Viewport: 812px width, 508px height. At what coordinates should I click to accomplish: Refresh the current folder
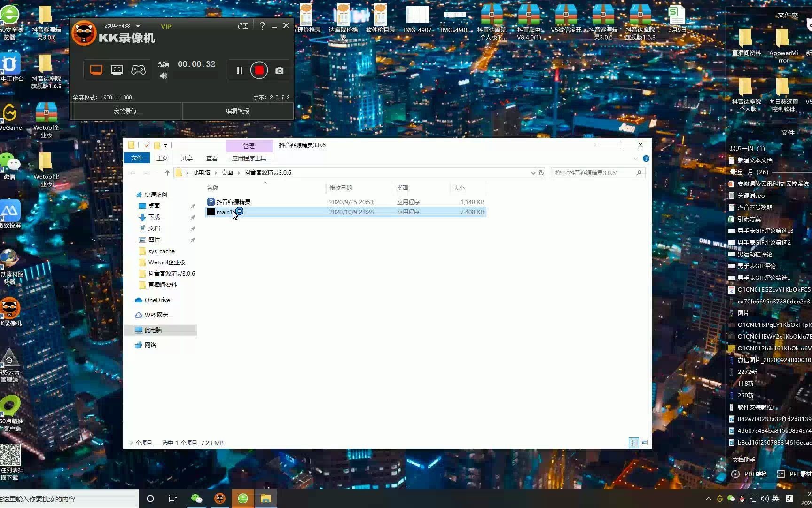tap(541, 173)
